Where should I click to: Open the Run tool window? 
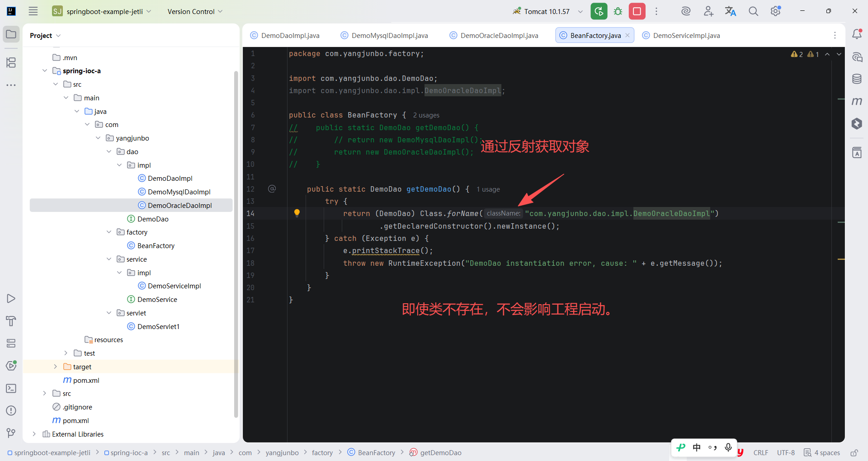pos(11,299)
